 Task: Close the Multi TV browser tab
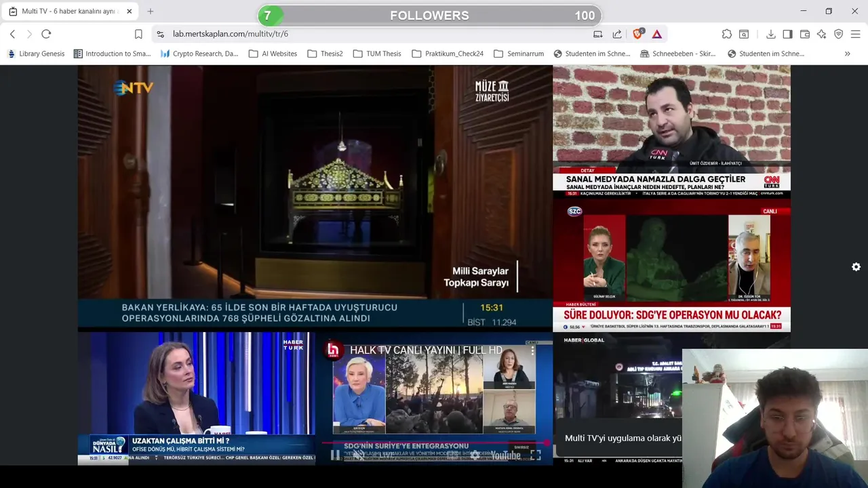click(x=129, y=12)
